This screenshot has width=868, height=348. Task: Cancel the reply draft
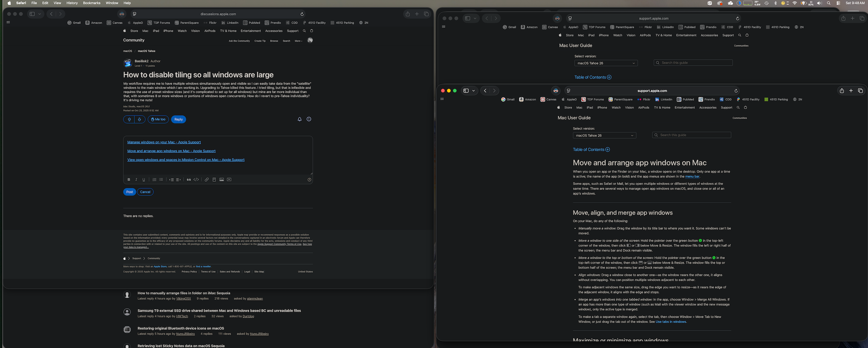click(x=145, y=192)
